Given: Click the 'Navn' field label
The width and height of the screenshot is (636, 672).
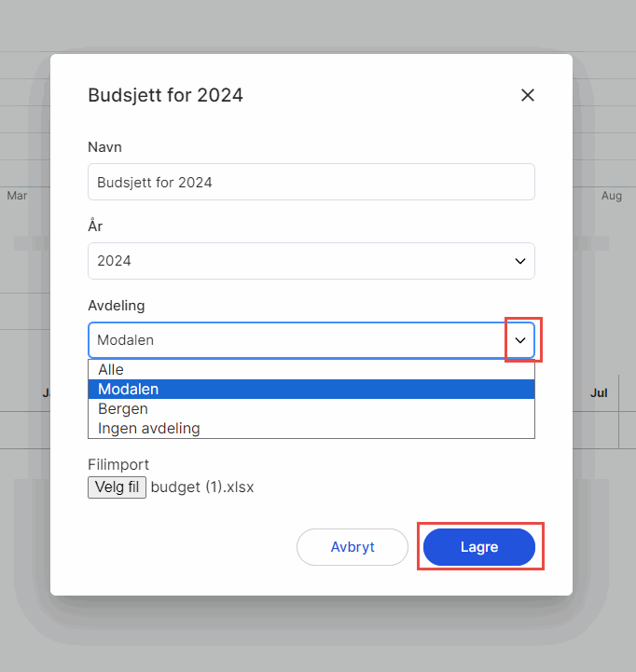Looking at the screenshot, I should [104, 147].
